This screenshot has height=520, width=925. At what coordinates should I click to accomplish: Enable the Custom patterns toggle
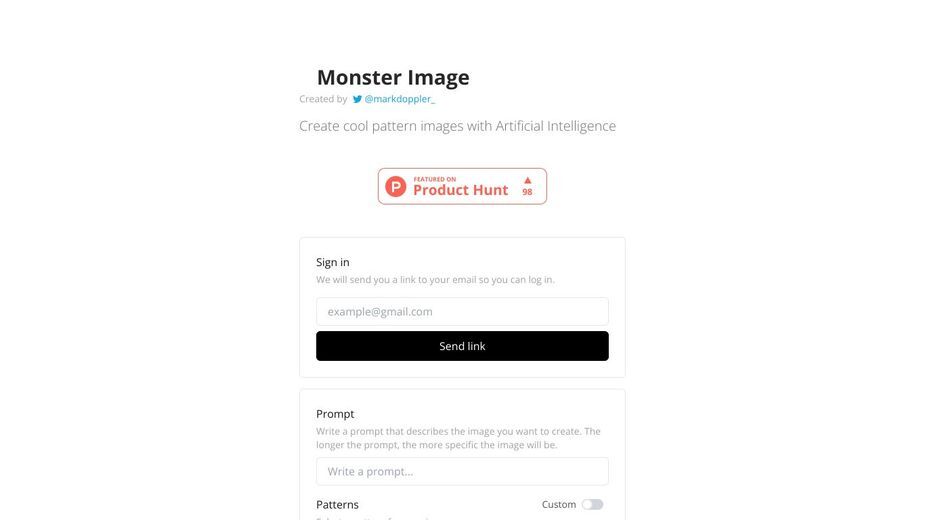pos(592,505)
